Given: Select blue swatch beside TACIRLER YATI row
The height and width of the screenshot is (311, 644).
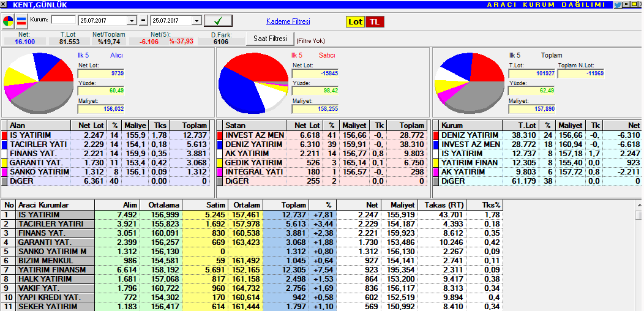Looking at the screenshot, I should click(4, 144).
